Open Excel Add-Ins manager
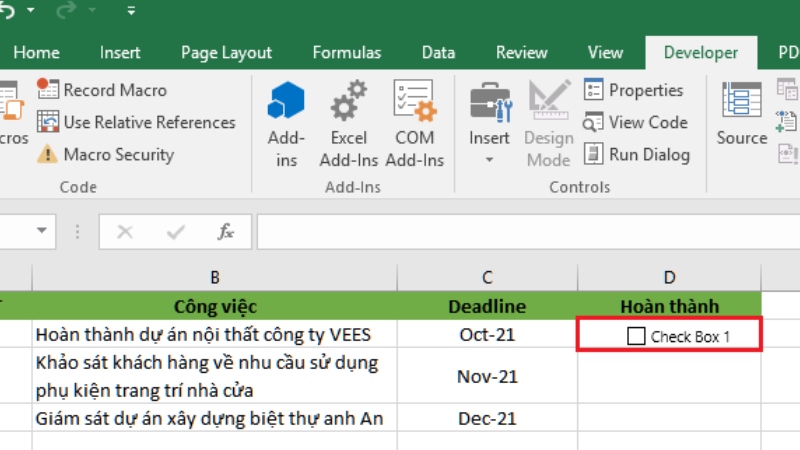The width and height of the screenshot is (800, 450). click(349, 123)
